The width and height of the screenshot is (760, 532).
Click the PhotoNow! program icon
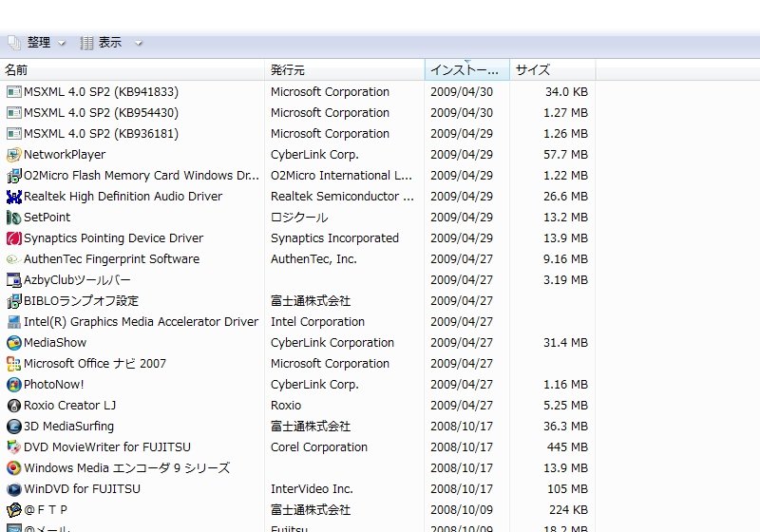click(x=14, y=385)
